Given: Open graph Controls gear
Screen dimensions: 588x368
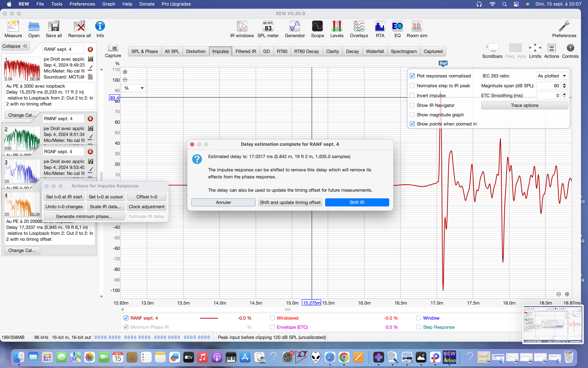Looking at the screenshot, I should (x=570, y=51).
